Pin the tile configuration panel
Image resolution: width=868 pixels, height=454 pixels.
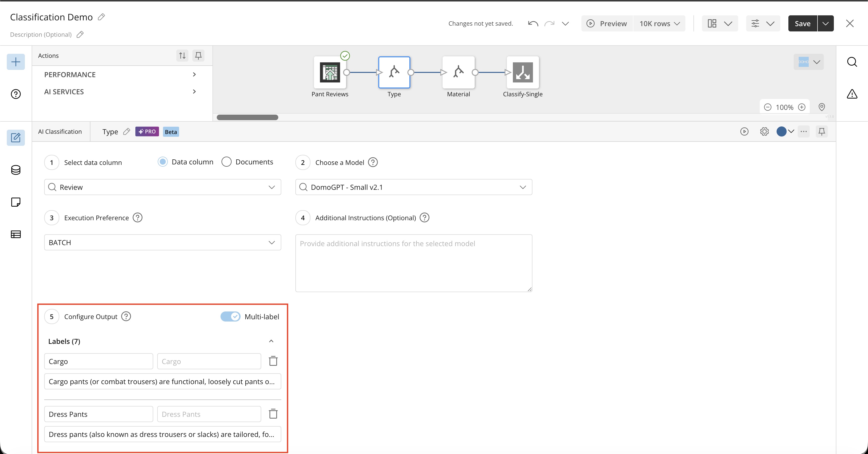[x=822, y=131]
